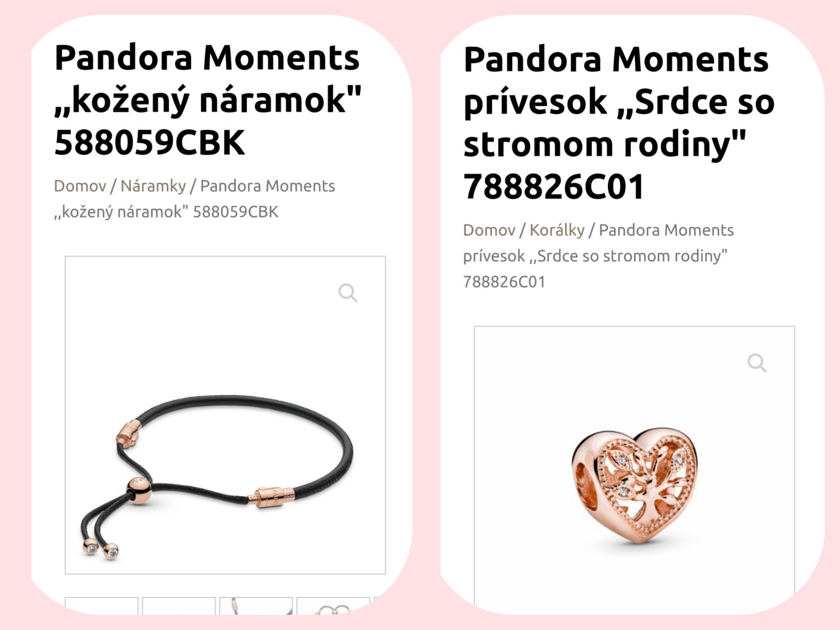Open Náramky category breadcrumb link
The image size is (840, 630).
(153, 186)
